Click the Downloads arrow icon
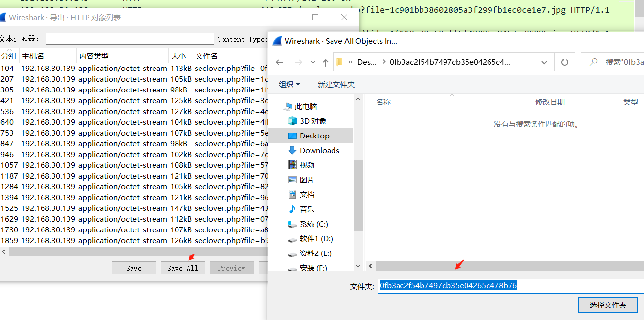Image resolution: width=644 pixels, height=320 pixels. click(292, 150)
